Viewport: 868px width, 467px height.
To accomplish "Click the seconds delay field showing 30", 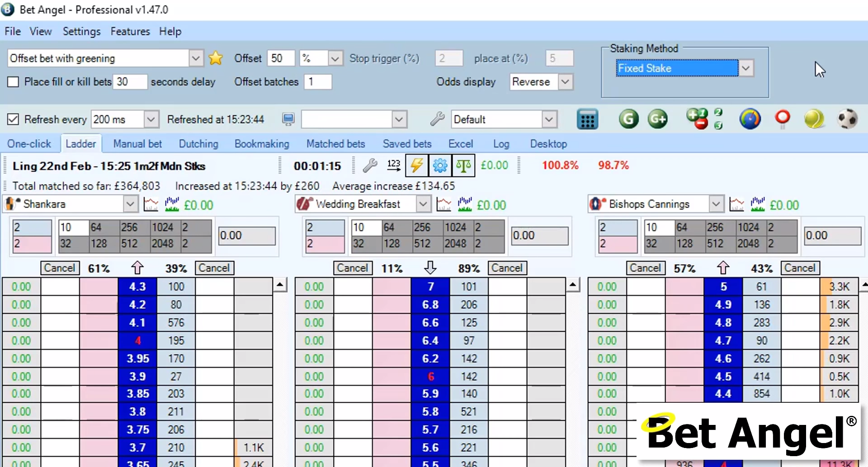I will [130, 82].
